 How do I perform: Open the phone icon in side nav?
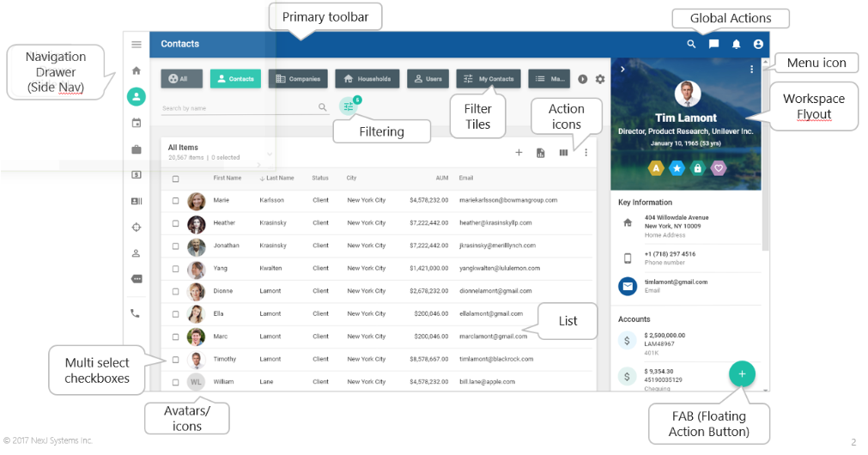click(x=137, y=313)
